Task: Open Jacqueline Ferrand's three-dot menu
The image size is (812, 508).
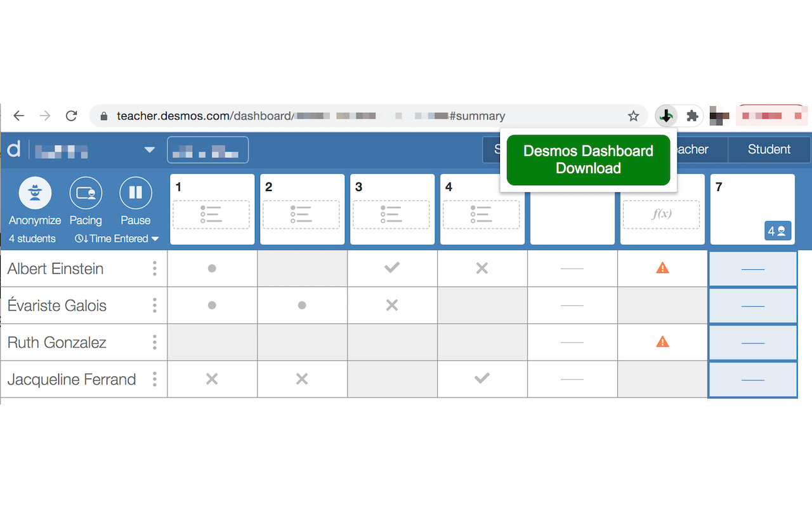Action: tap(154, 379)
